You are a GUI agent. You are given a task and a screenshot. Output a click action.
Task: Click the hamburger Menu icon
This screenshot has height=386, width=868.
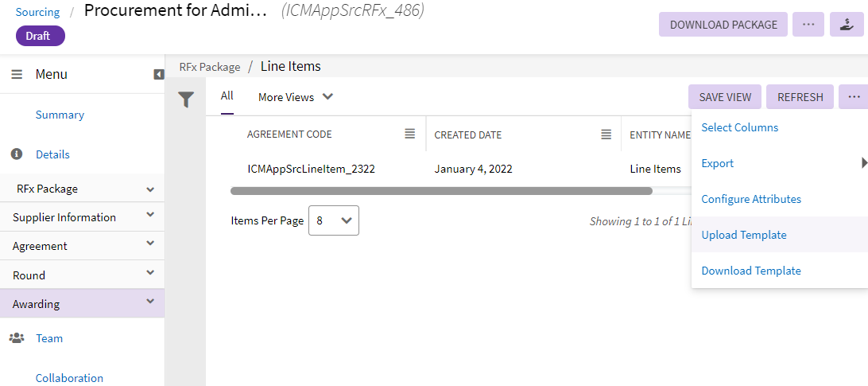click(17, 74)
